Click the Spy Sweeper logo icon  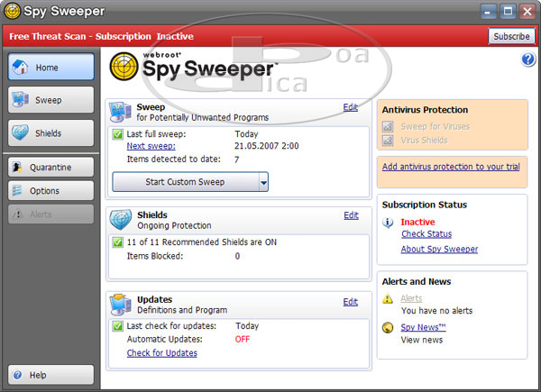(x=124, y=66)
